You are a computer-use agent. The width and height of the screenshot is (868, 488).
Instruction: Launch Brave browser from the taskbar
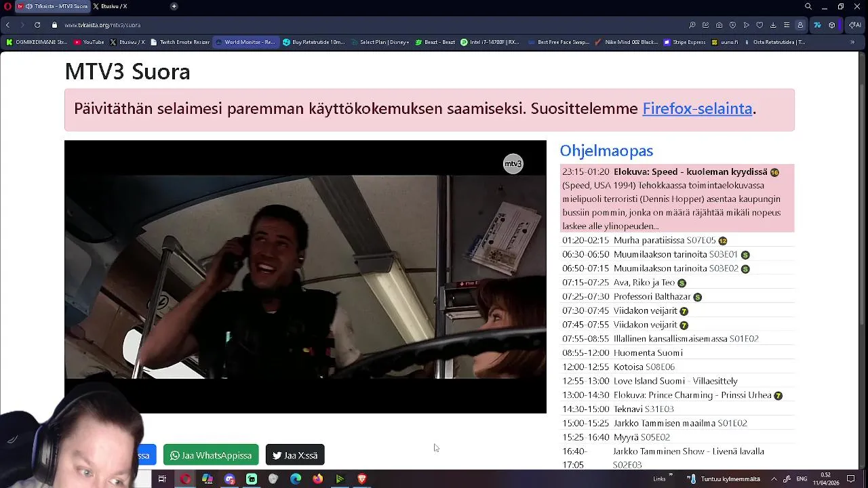362,479
